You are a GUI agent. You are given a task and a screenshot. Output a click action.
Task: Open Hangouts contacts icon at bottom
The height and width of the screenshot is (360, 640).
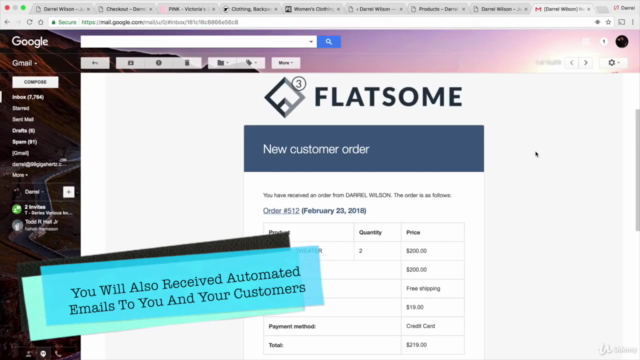[x=28, y=354]
